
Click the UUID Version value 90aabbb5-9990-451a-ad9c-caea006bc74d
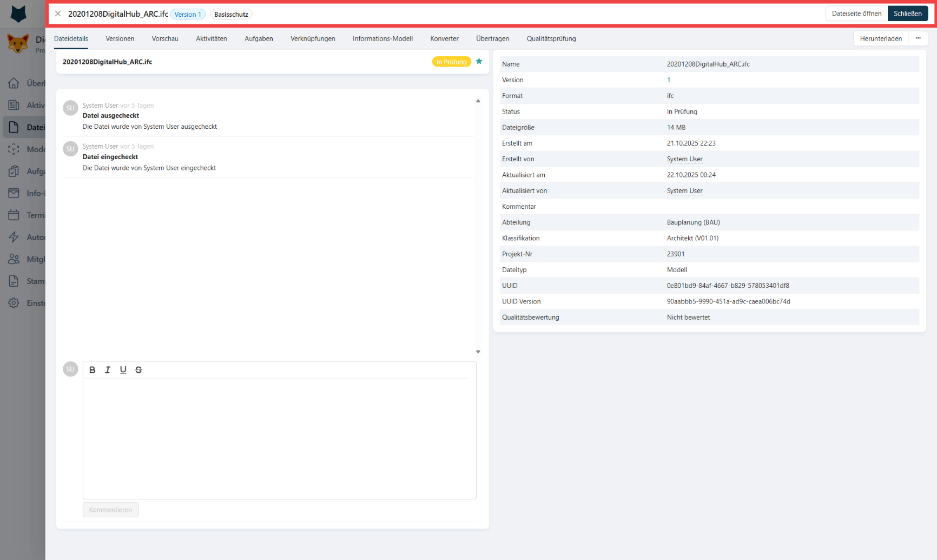tap(728, 301)
